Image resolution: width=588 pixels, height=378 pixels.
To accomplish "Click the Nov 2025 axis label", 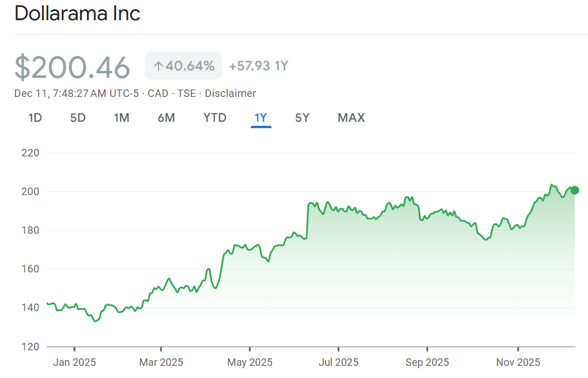I will tap(518, 362).
